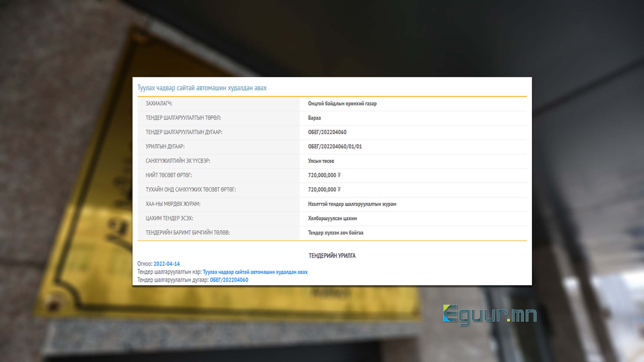
Task: Click Нээлттэй тендер шалгаруулалтын журам value
Action: (352, 204)
